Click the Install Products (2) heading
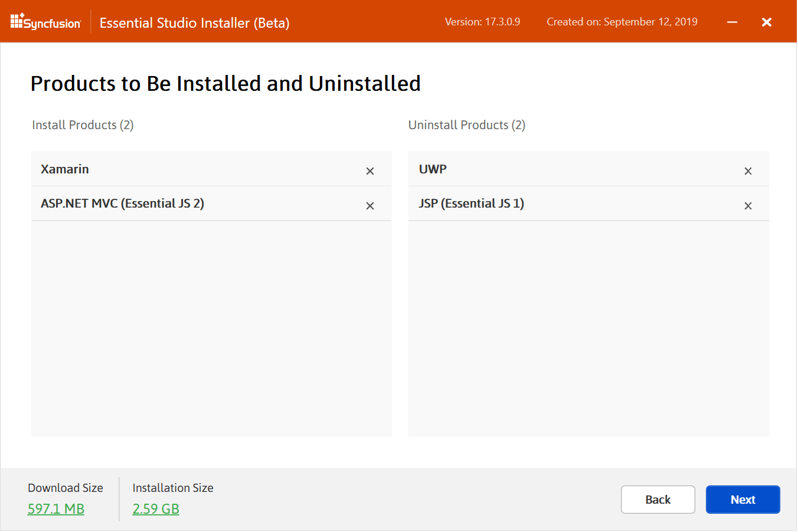 point(83,125)
